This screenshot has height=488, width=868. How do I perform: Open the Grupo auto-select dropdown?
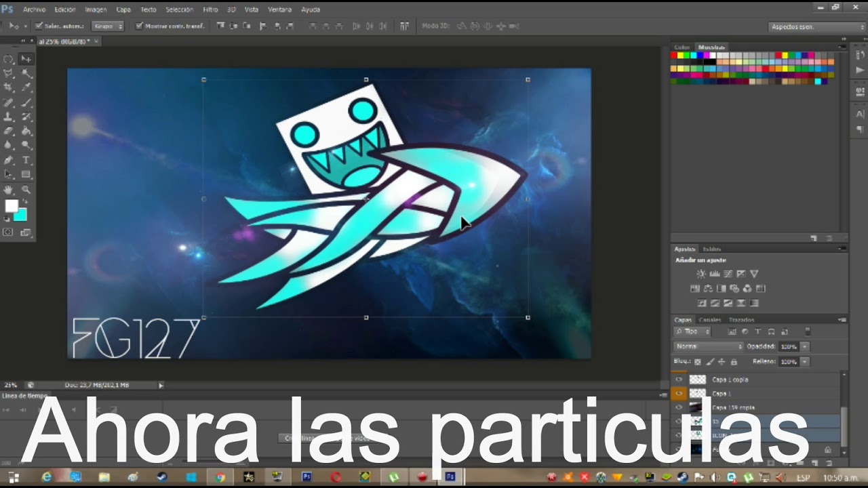(108, 26)
